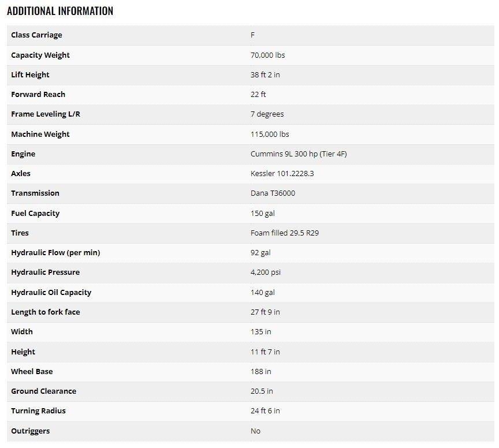Select the Frame Leveling L/R label
This screenshot has height=448, width=499.
46,114
